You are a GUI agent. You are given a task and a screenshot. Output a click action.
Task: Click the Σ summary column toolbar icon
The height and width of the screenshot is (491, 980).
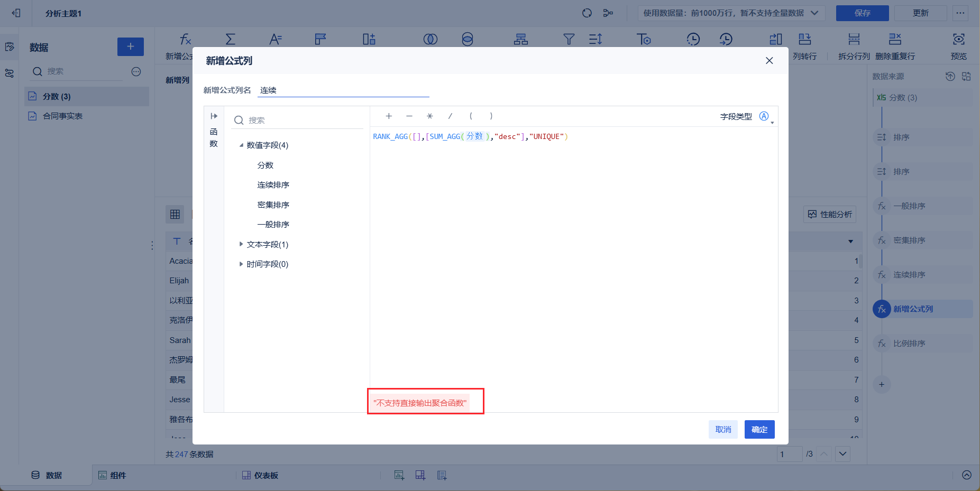coord(231,39)
